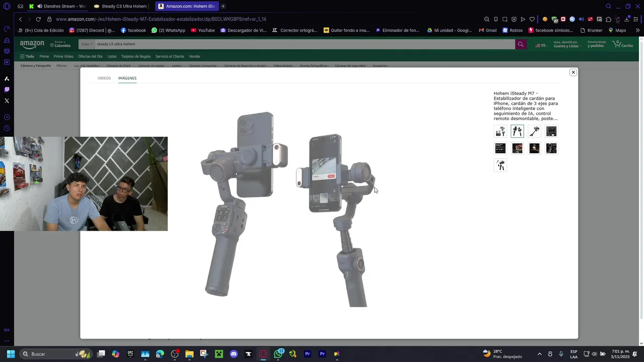This screenshot has width=644, height=362.
Task: Expand Los más Vendidos submenu
Action: pyautogui.click(x=88, y=66)
